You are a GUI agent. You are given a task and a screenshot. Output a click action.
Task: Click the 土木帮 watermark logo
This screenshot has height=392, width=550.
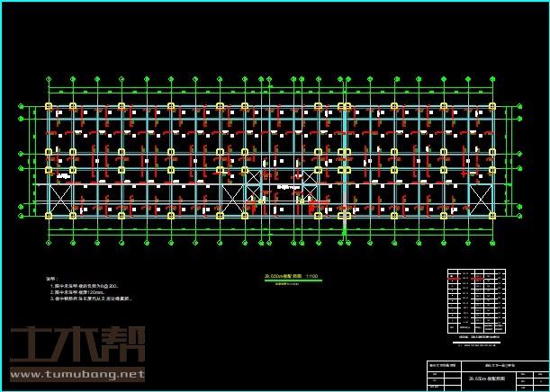tap(77, 346)
